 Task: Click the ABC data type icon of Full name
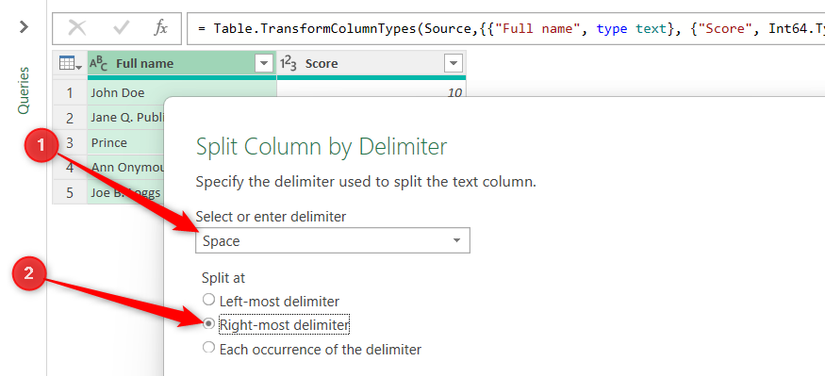[x=98, y=63]
